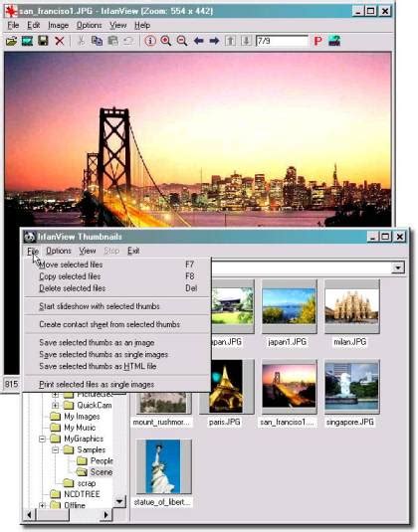Open the path dropdown arrow in Thumbnails window

tap(398, 267)
